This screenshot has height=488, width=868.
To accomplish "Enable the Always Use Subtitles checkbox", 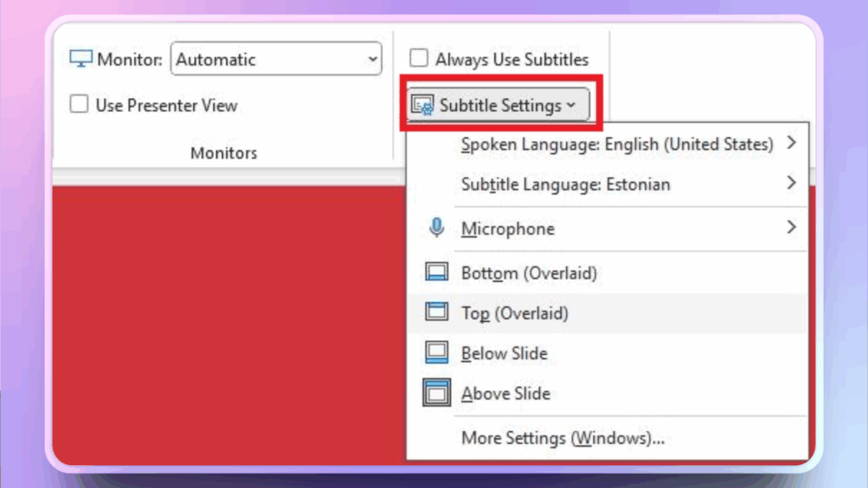I will (x=419, y=58).
